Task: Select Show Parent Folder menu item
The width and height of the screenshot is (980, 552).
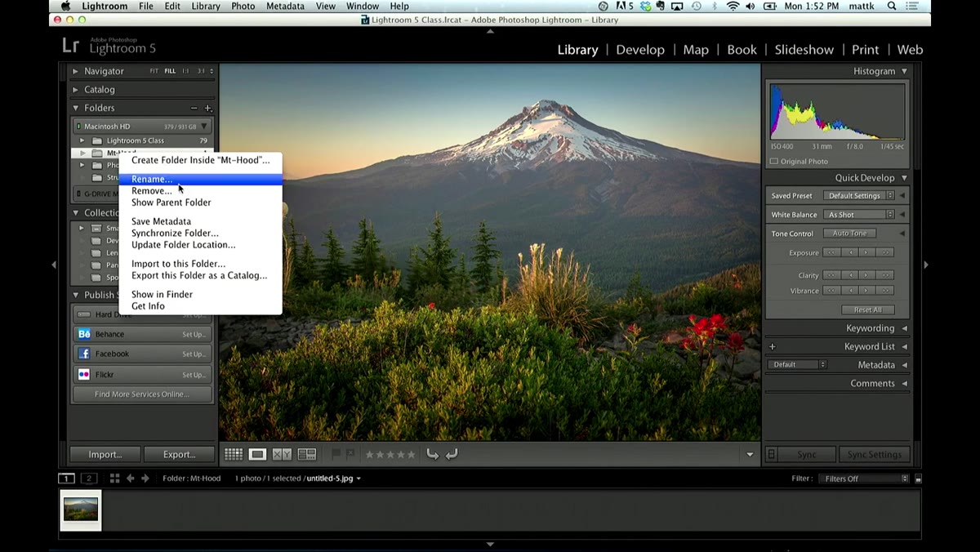Action: click(x=200, y=202)
